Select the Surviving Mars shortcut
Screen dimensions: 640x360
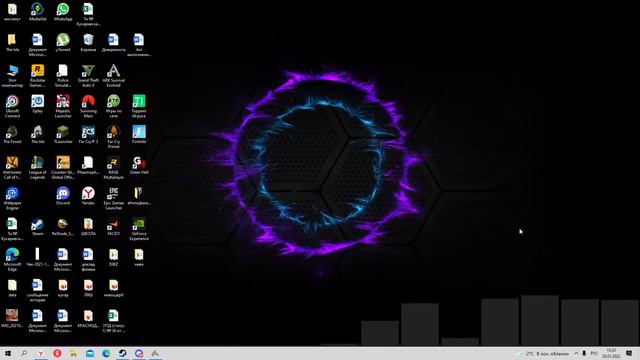pos(88,106)
